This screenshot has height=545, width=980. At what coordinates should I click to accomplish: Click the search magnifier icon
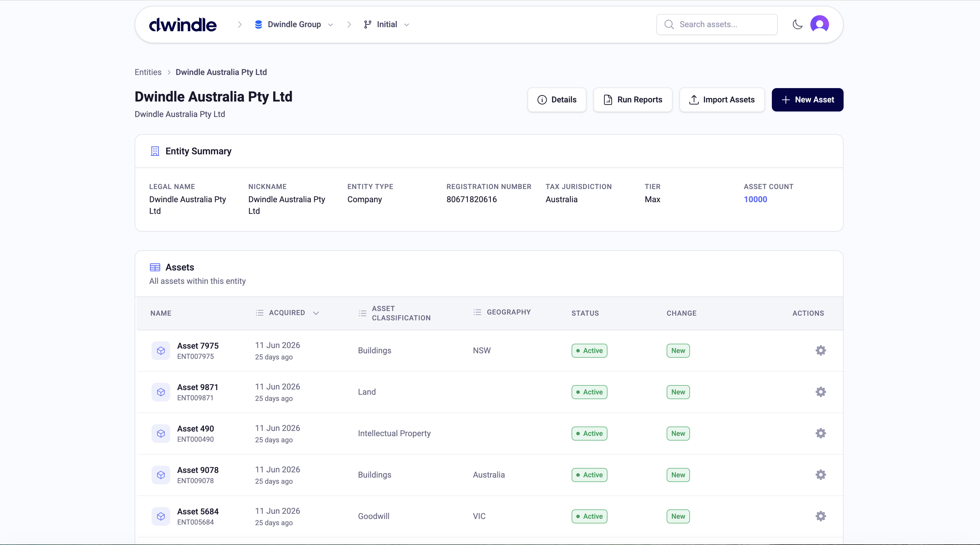click(x=669, y=25)
